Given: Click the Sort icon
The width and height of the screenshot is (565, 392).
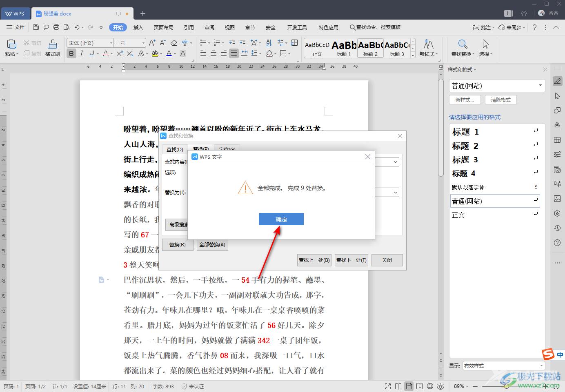Looking at the screenshot, I should point(269,42).
